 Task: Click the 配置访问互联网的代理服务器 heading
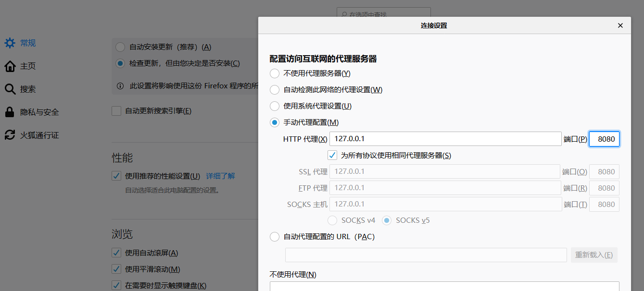323,59
